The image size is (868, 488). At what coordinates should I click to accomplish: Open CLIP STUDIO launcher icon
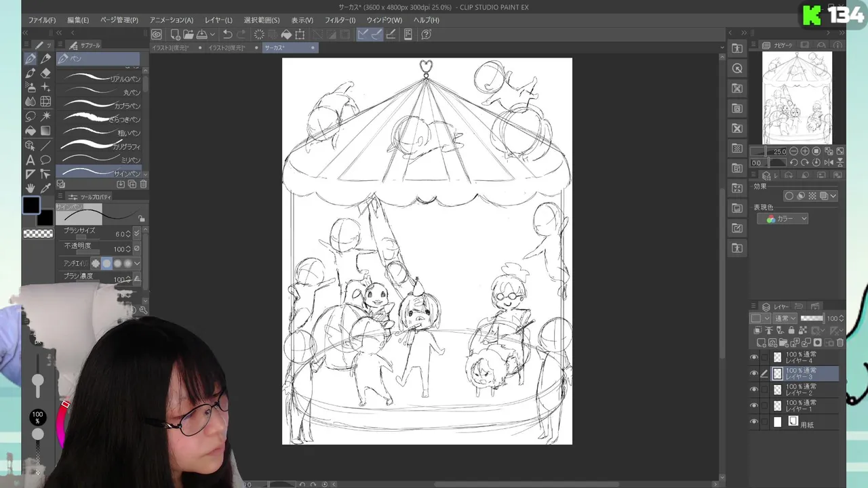[x=157, y=35]
